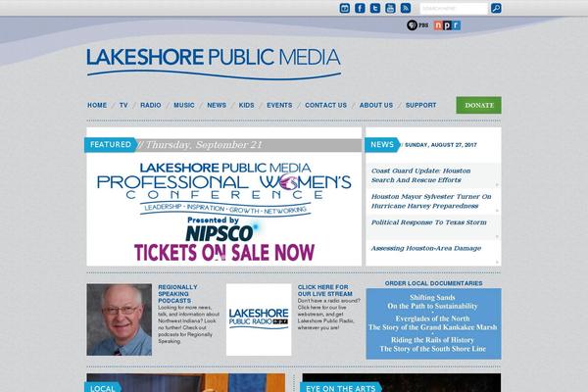The height and width of the screenshot is (392, 588).
Task: Click the date text Sunday, August 27, 2017
Action: pos(441,145)
